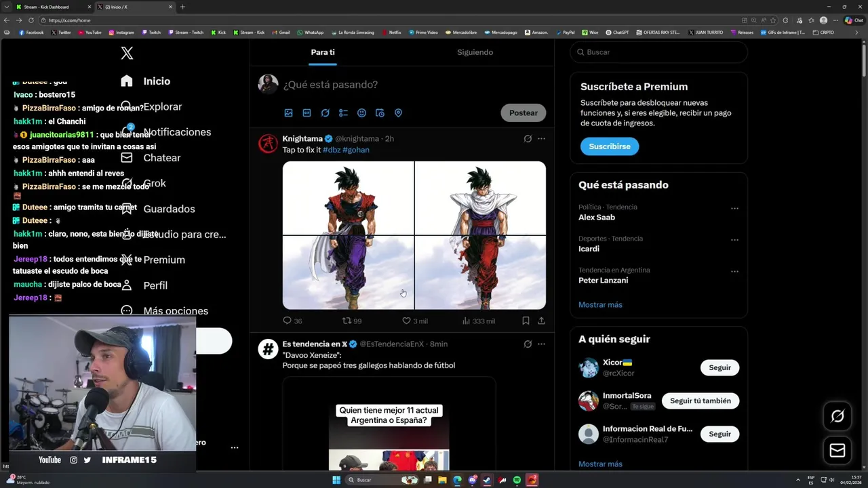
Task: Reload the page in browser toolbar
Action: click(x=31, y=20)
